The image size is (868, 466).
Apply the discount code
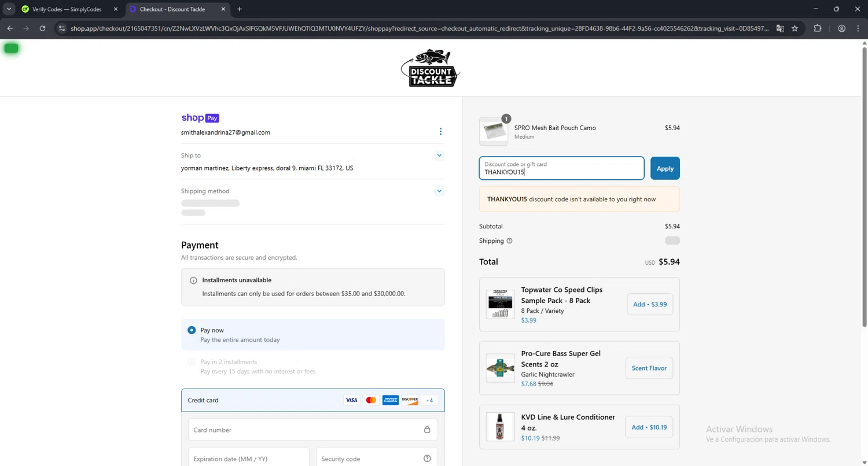(665, 168)
